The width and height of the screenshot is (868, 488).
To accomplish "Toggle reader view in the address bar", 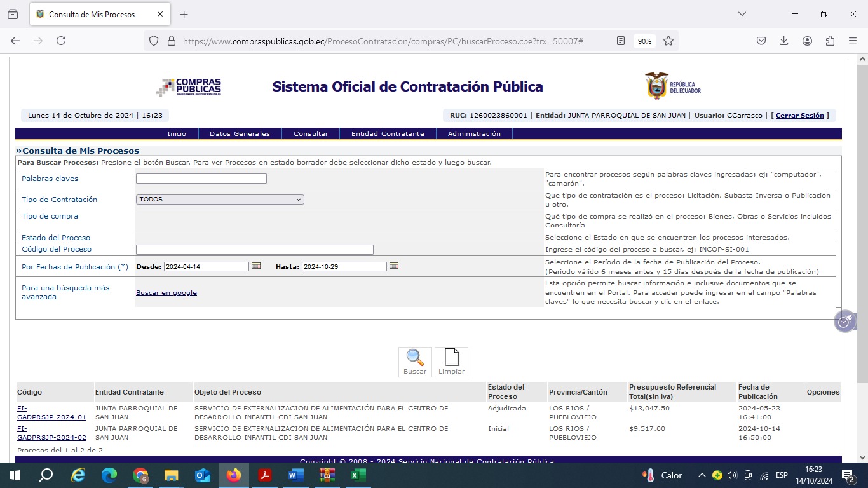I will click(621, 41).
